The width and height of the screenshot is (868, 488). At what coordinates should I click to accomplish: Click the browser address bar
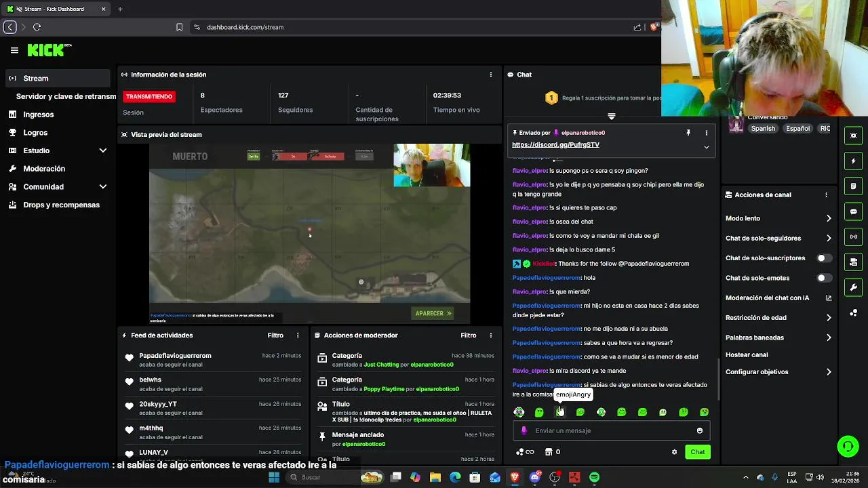tap(410, 27)
